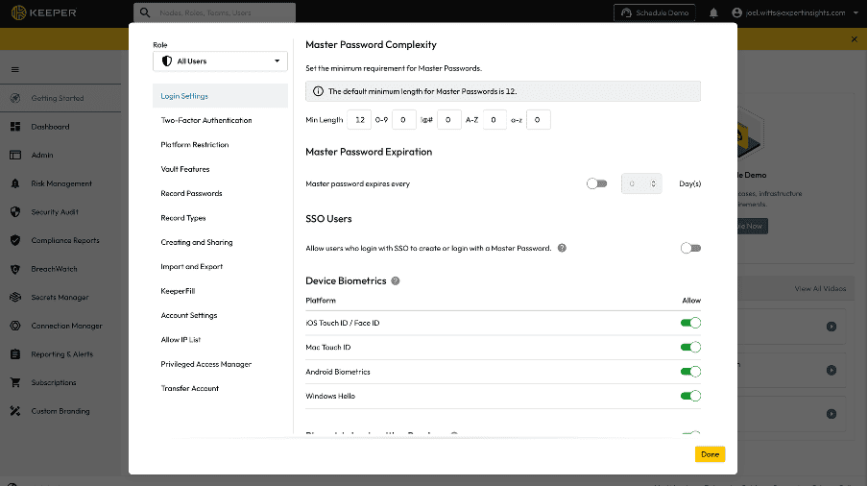Click the info icon in the default length notice
868x486 pixels.
pos(319,91)
